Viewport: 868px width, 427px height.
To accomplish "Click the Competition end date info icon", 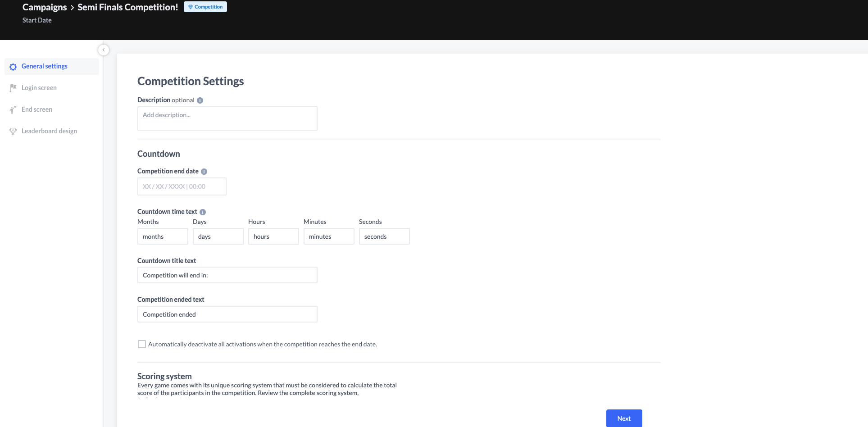I will coord(204,172).
